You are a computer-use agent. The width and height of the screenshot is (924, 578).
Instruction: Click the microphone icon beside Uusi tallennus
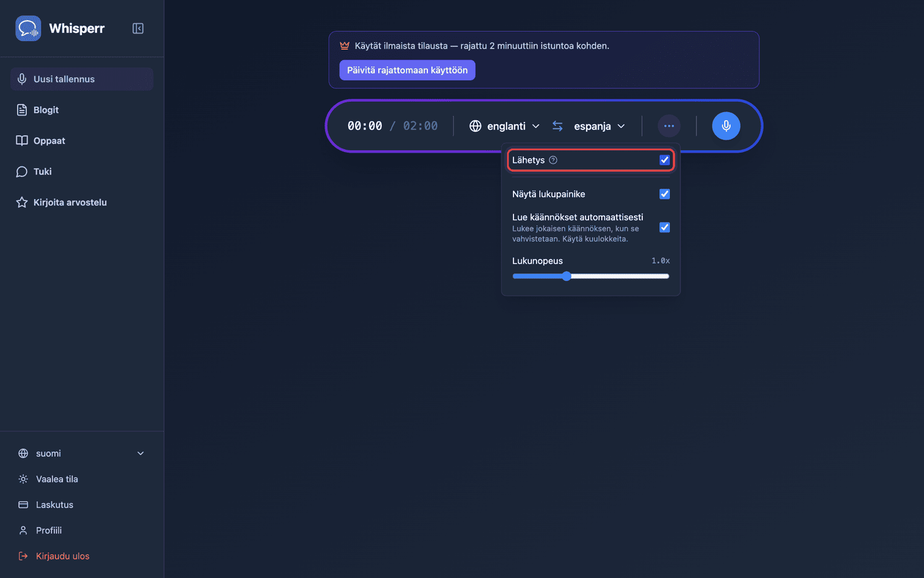tap(22, 79)
